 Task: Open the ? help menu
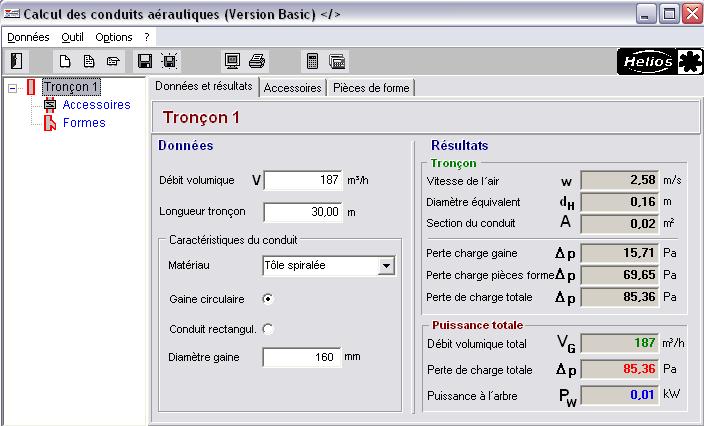(x=147, y=37)
